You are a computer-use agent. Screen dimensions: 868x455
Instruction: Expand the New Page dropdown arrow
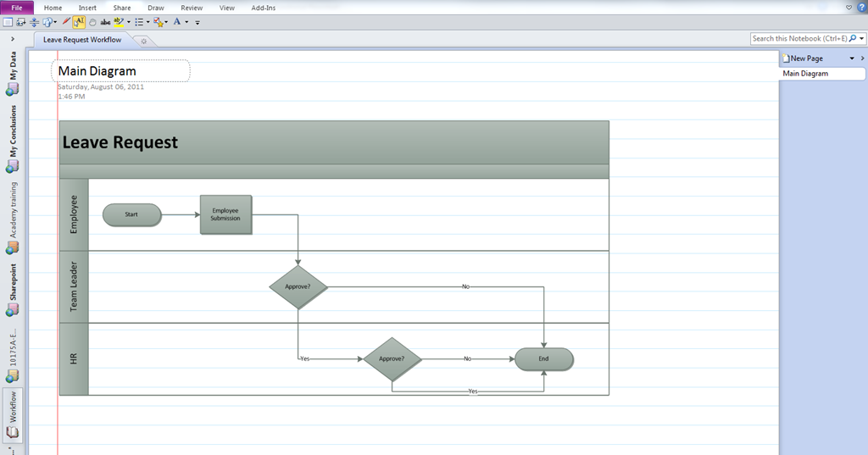click(852, 58)
